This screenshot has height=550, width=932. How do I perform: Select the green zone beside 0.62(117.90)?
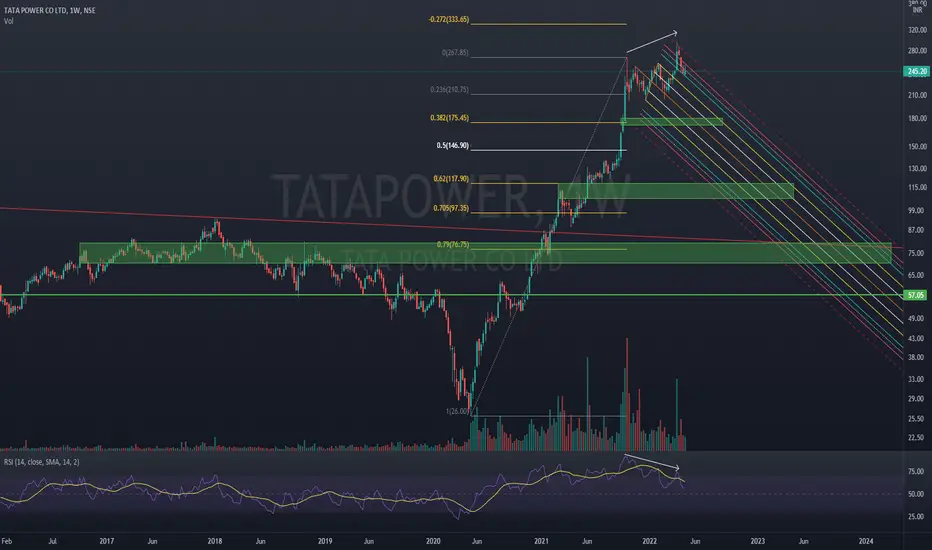[x=676, y=191]
